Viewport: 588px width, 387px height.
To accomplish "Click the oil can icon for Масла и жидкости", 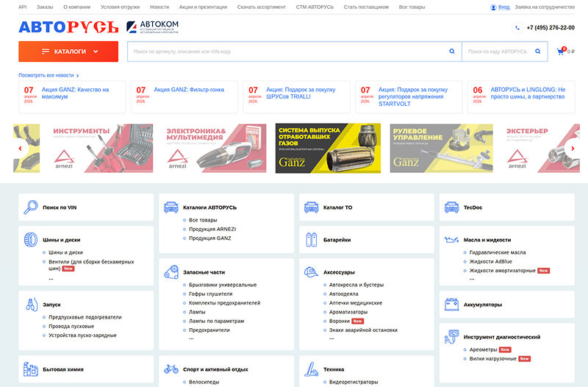I will pos(451,239).
